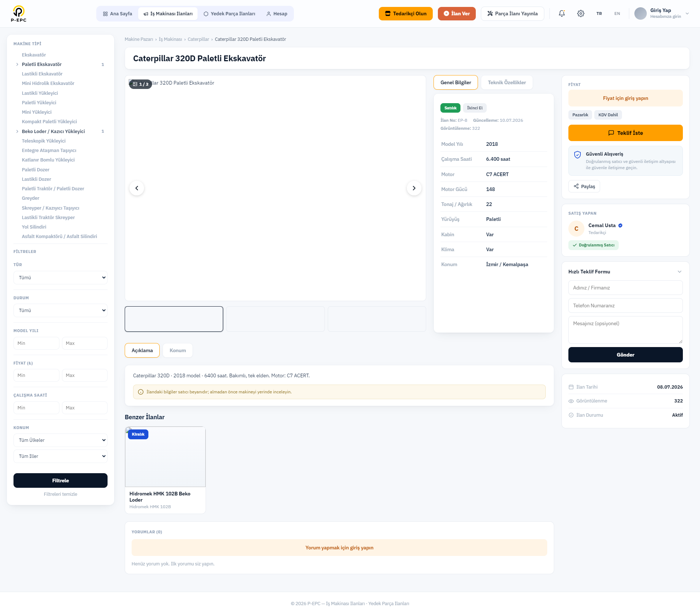
Task: Switch to Teknik Özellikler tab
Action: point(507,82)
